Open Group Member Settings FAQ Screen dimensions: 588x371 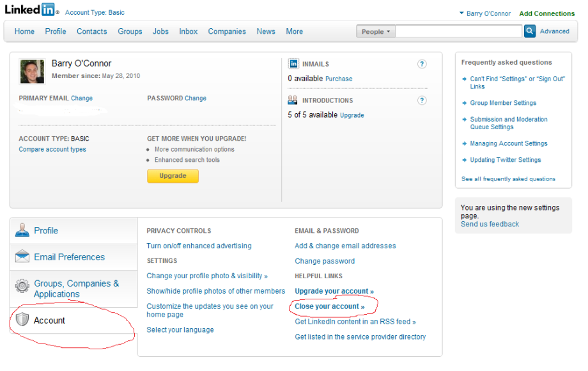click(503, 103)
